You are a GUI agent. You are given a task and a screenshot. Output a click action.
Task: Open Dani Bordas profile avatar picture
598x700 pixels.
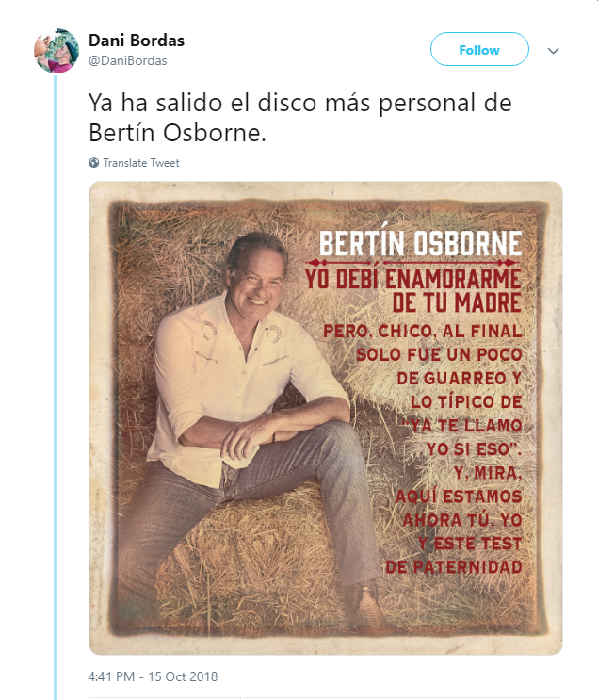pyautogui.click(x=57, y=51)
